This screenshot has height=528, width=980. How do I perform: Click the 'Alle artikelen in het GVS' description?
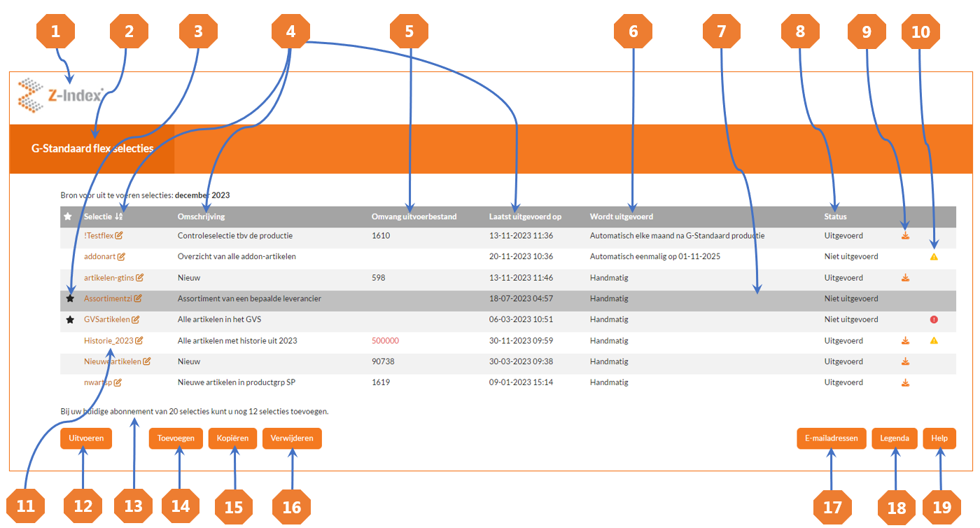tap(220, 320)
